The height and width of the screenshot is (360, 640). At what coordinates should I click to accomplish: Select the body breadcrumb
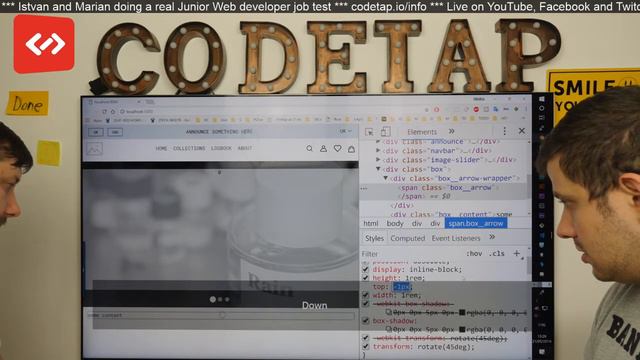tap(395, 224)
